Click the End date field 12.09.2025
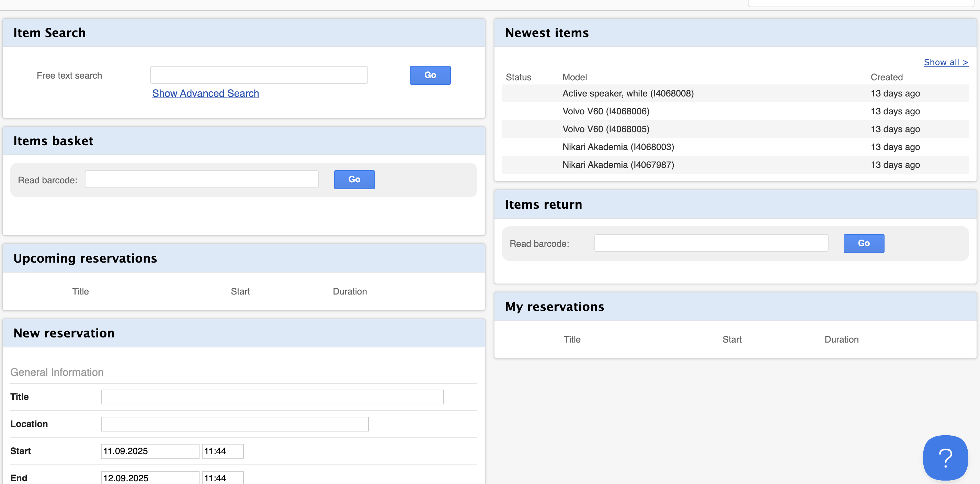 click(150, 477)
